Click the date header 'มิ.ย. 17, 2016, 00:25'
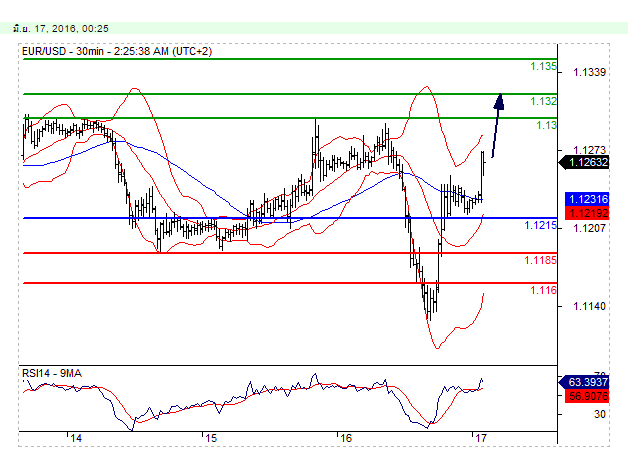Viewport: 628px width, 468px height. click(60, 28)
